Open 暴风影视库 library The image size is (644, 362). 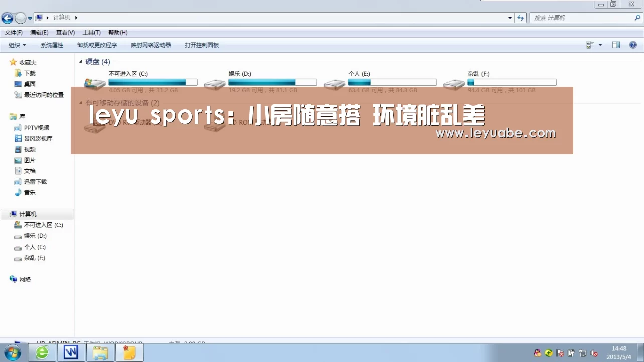point(38,139)
